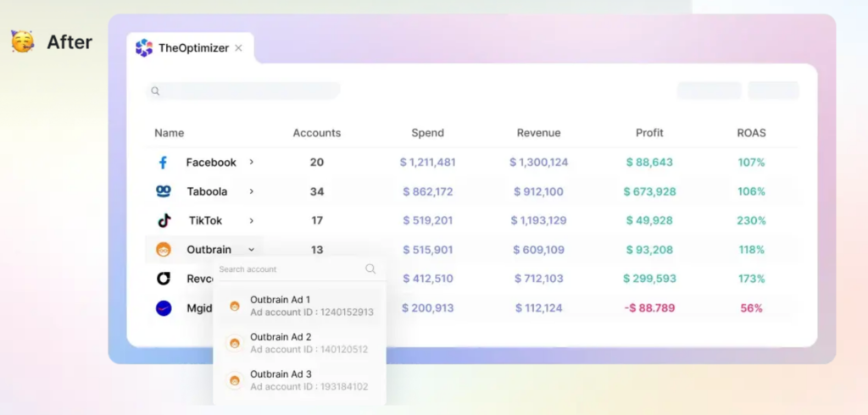
Task: Focus the top search bar field
Action: (x=243, y=91)
